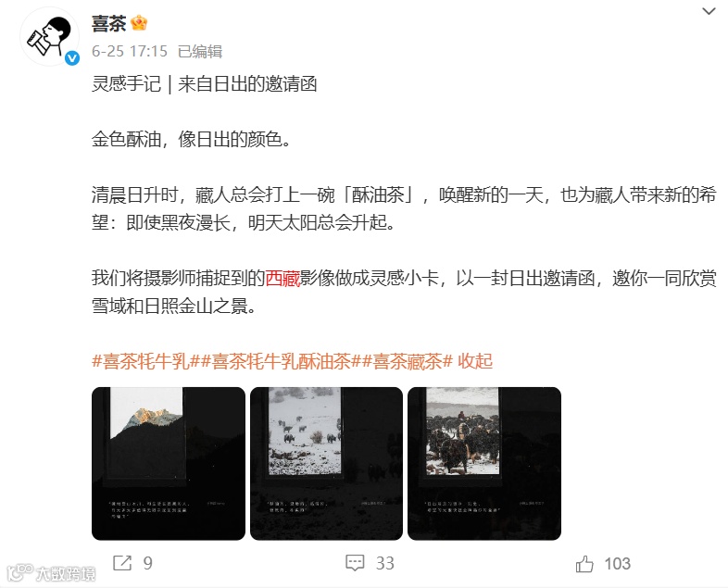The height and width of the screenshot is (588, 728).
Task: Open the snowy field yak herd thumbnail
Action: (x=326, y=463)
